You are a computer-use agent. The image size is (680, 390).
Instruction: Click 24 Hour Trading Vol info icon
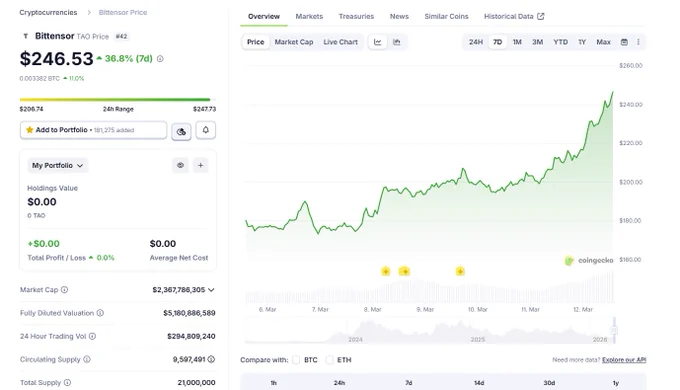[92, 336]
